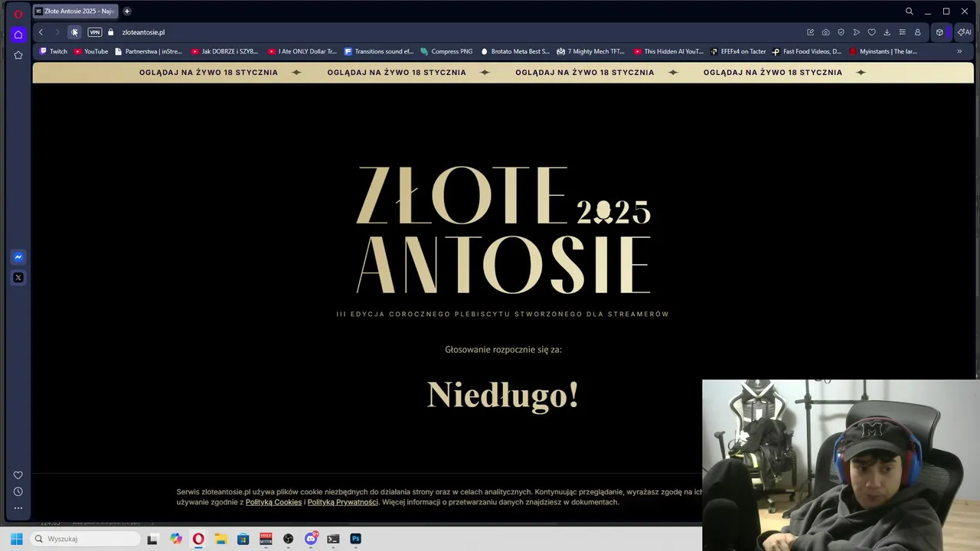Go forward to the next page
The height and width of the screenshot is (551, 980).
click(57, 32)
